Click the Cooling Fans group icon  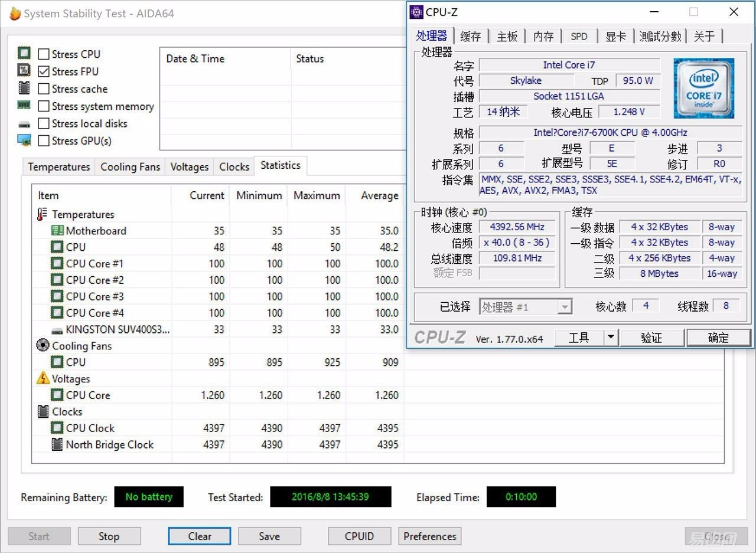pyautogui.click(x=43, y=346)
